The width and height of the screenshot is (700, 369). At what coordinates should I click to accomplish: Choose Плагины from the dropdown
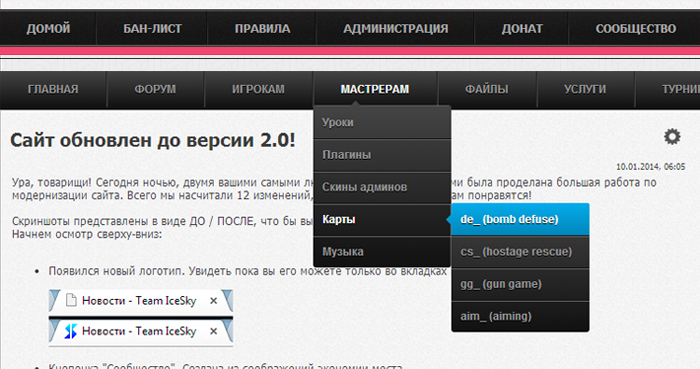(382, 155)
